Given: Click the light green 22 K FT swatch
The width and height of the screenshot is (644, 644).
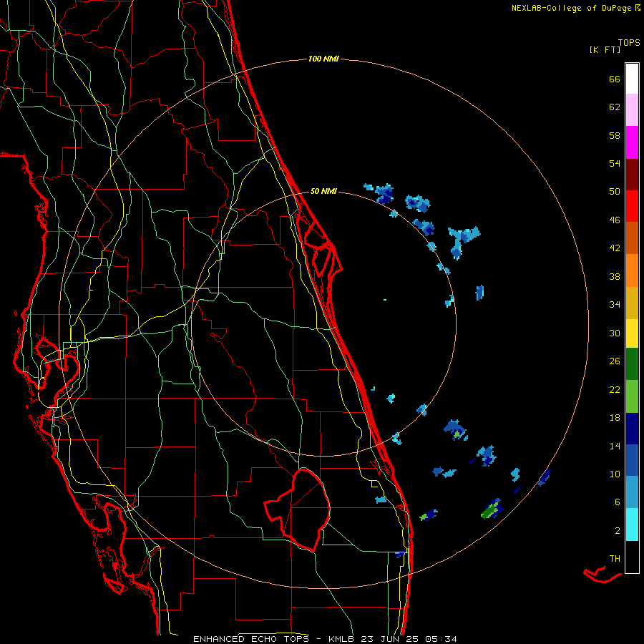Looking at the screenshot, I should click(632, 396).
